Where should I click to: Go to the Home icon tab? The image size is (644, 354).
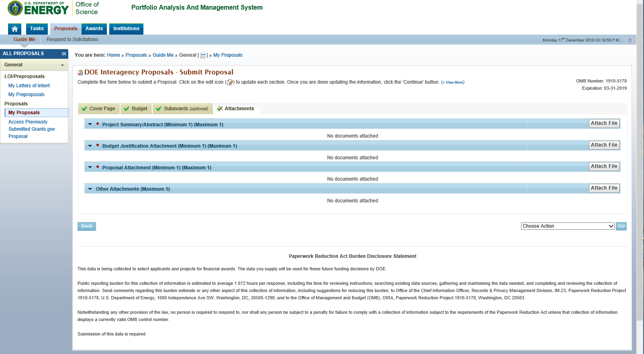14,29
